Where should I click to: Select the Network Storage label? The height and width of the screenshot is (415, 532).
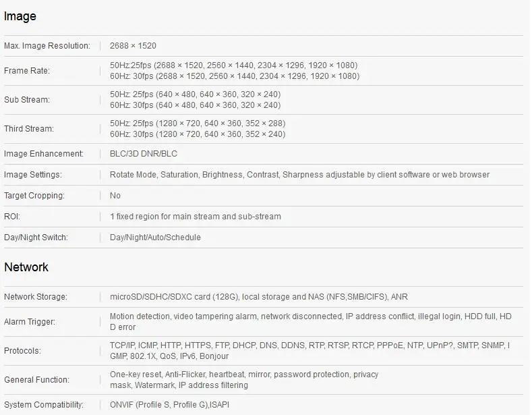[36, 297]
